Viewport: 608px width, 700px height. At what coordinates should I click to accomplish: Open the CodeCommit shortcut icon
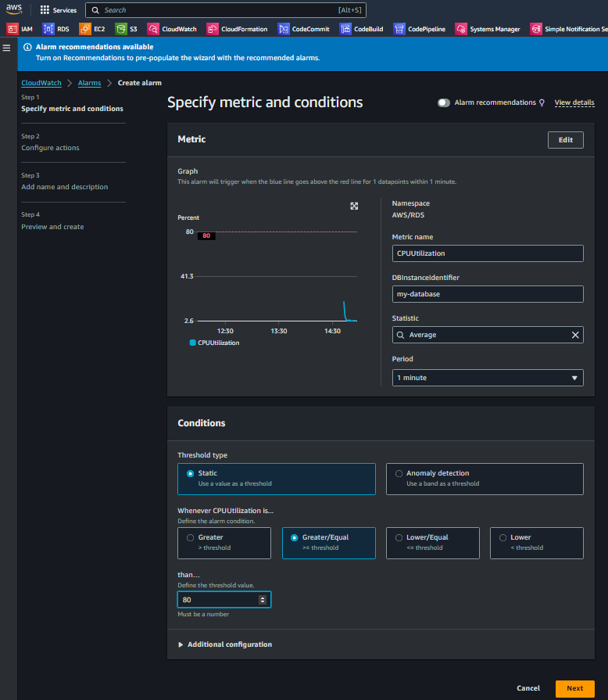(283, 29)
